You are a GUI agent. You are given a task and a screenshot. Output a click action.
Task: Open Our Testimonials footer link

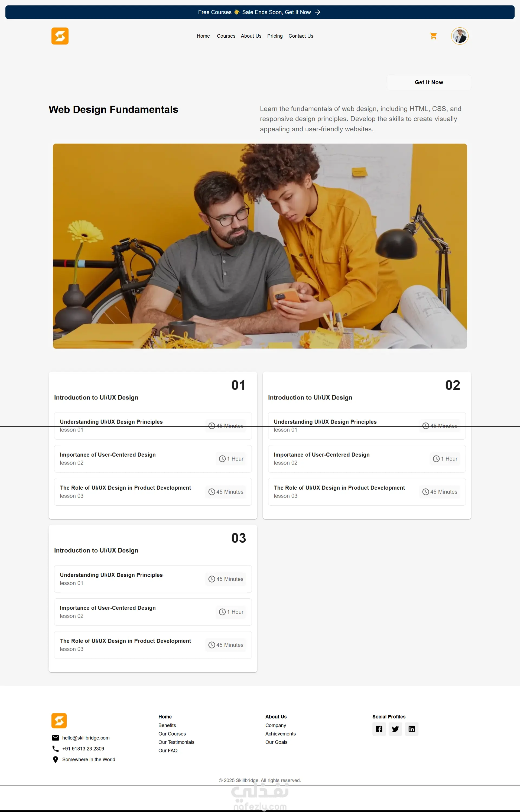176,742
